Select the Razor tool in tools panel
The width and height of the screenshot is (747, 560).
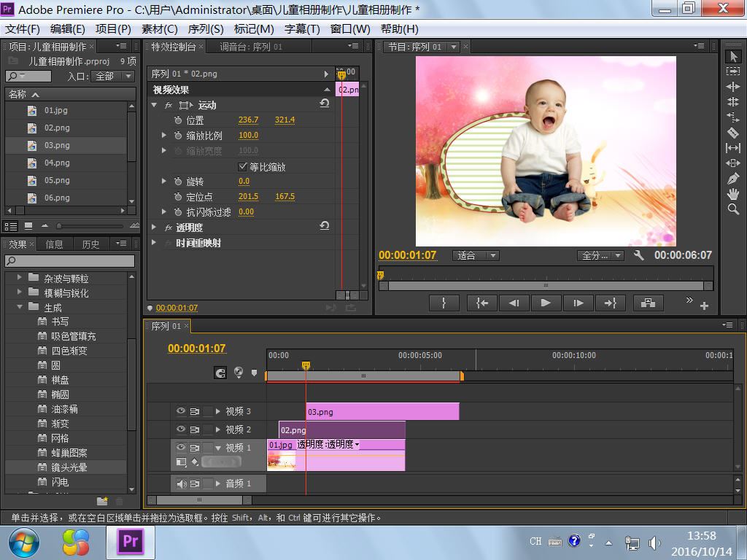pos(733,133)
